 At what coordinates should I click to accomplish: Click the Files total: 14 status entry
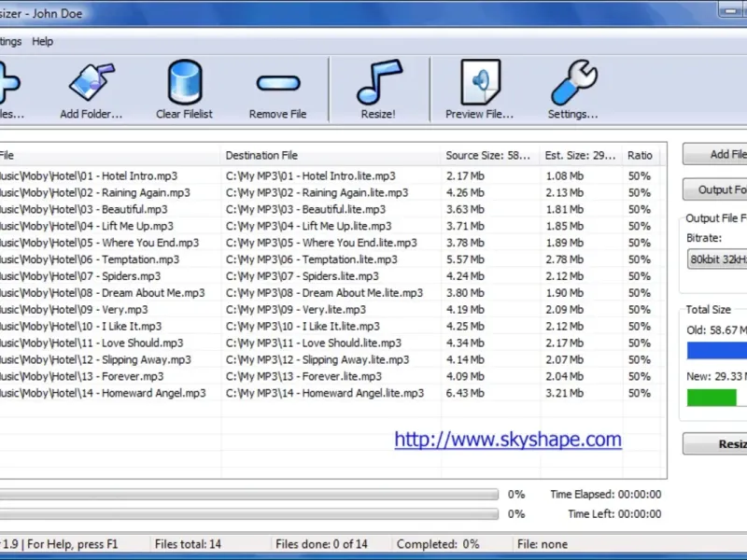click(x=189, y=544)
